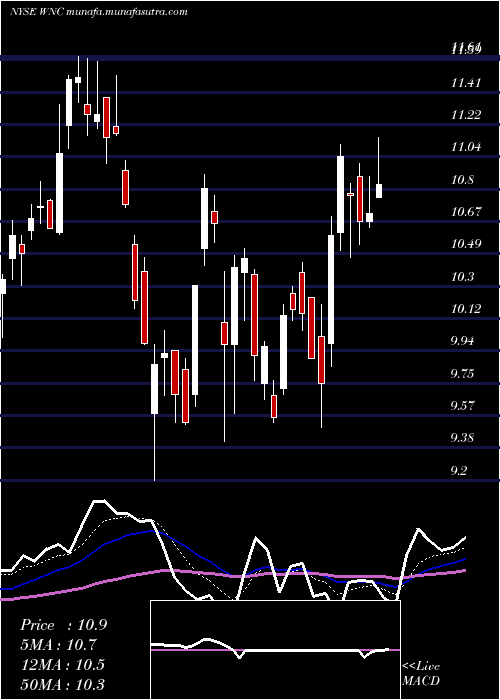Screen dimensions: 500x700
Task: Click the 5MA : 10.7 readout
Action: pos(58,645)
